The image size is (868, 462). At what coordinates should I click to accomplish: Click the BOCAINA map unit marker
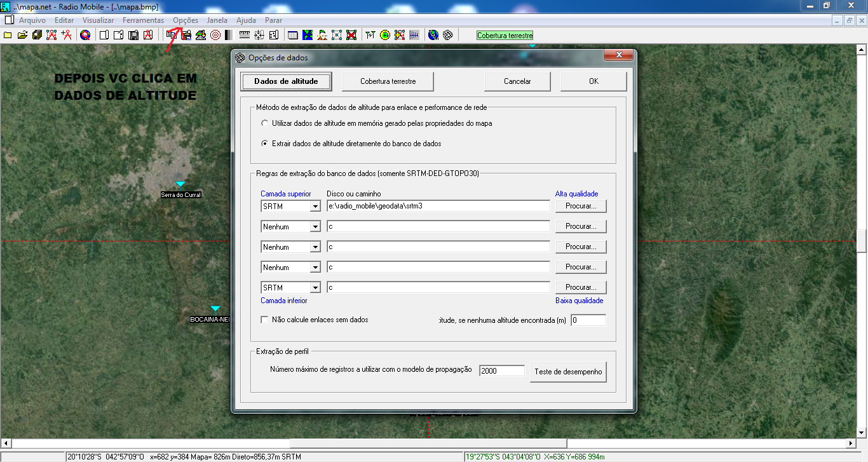[x=215, y=309]
